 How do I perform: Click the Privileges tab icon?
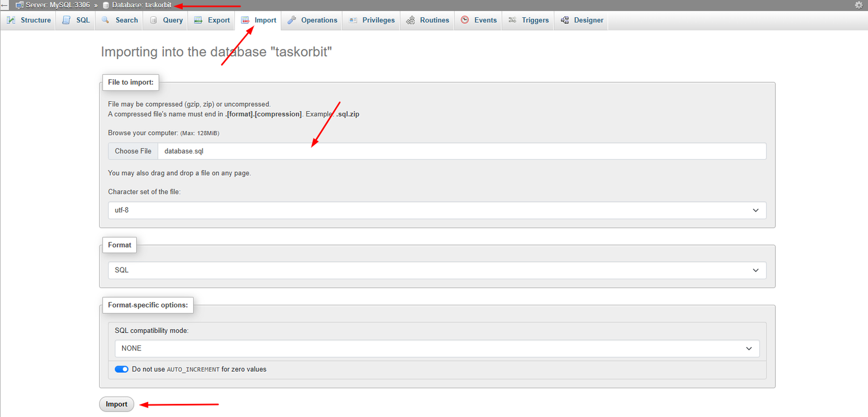tap(353, 20)
